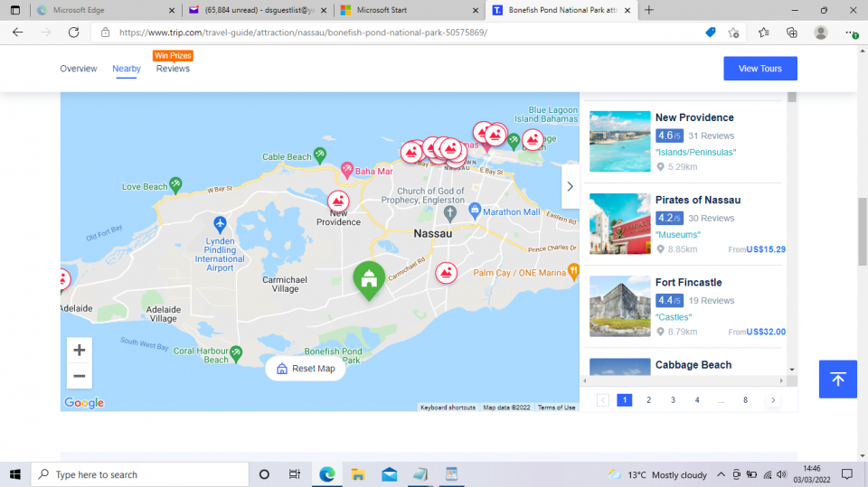Click the "Islands/Peninsulas" category tag

click(696, 152)
